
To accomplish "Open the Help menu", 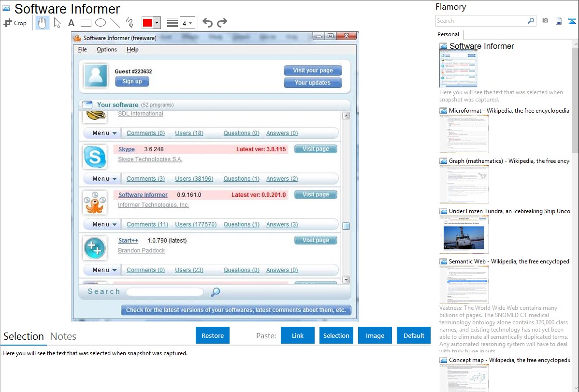I will pos(132,49).
